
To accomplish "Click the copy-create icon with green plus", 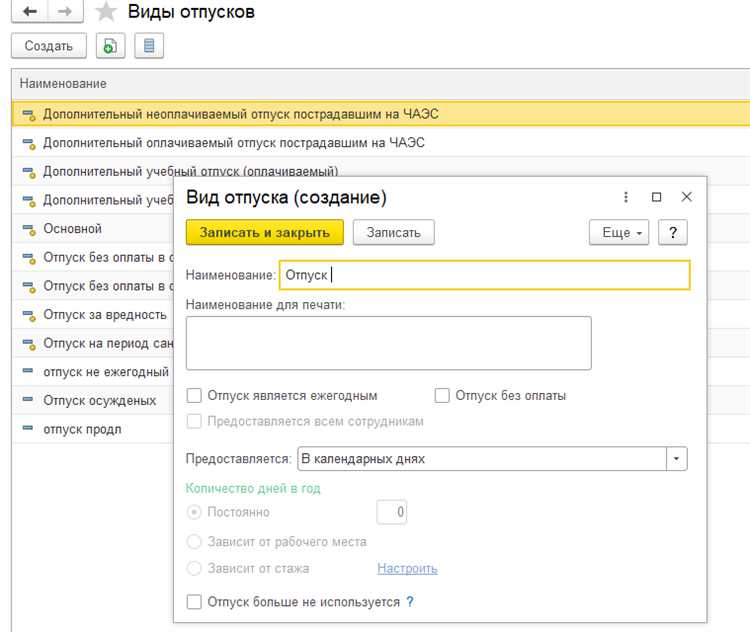I will click(x=110, y=46).
